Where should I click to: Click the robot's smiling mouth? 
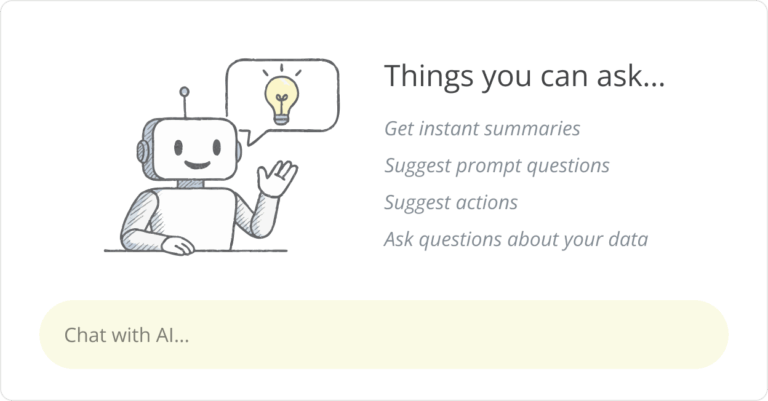click(x=196, y=164)
